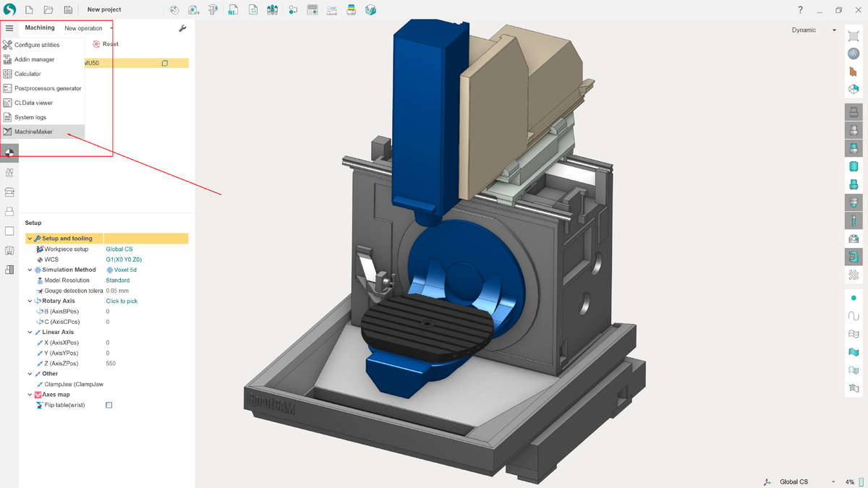Viewport: 868px width, 488px height.
Task: Toggle the teal cylinder workpiece icon
Action: click(x=854, y=166)
